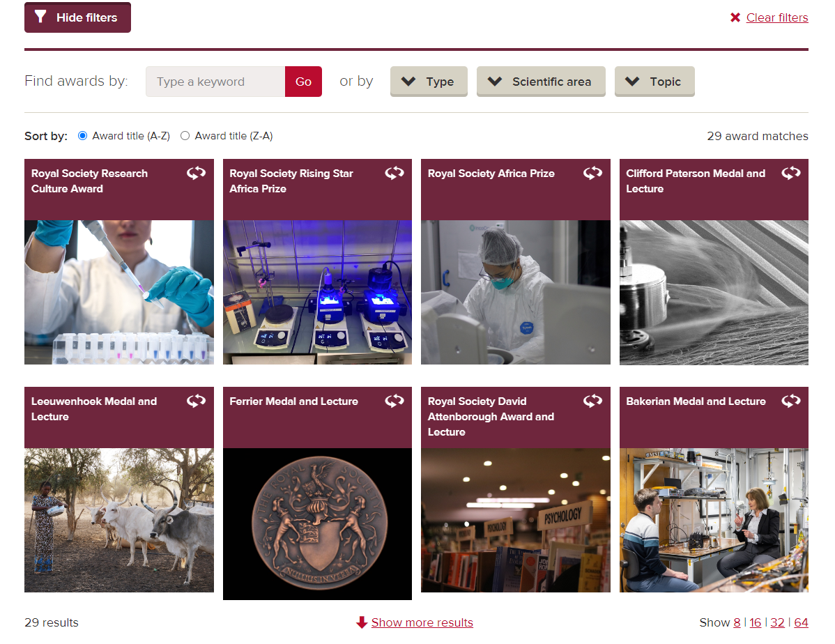Flip the Clifford Paterson Medal and Lecture card
835x644 pixels.
point(791,173)
